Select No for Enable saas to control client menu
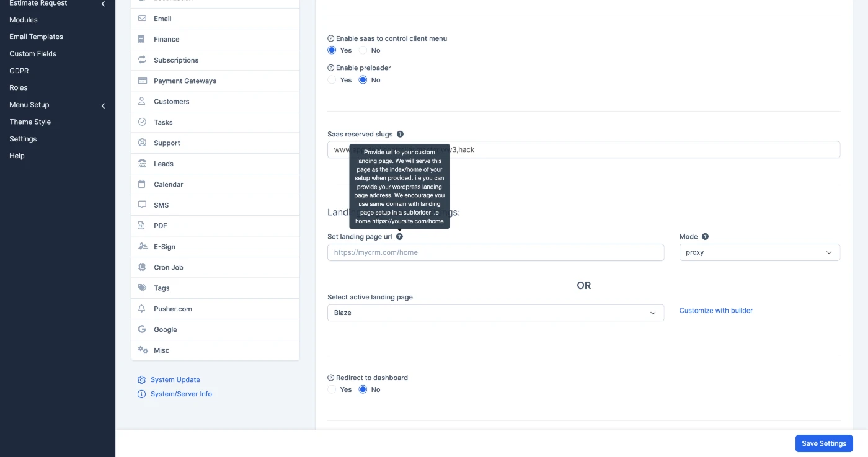Screen dimensions: 868x457 pos(363,50)
